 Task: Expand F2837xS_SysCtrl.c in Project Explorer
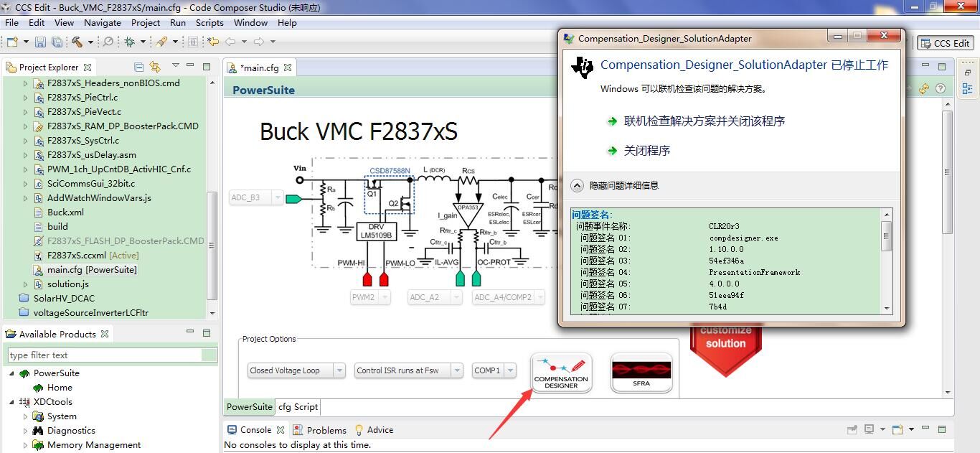click(x=26, y=141)
